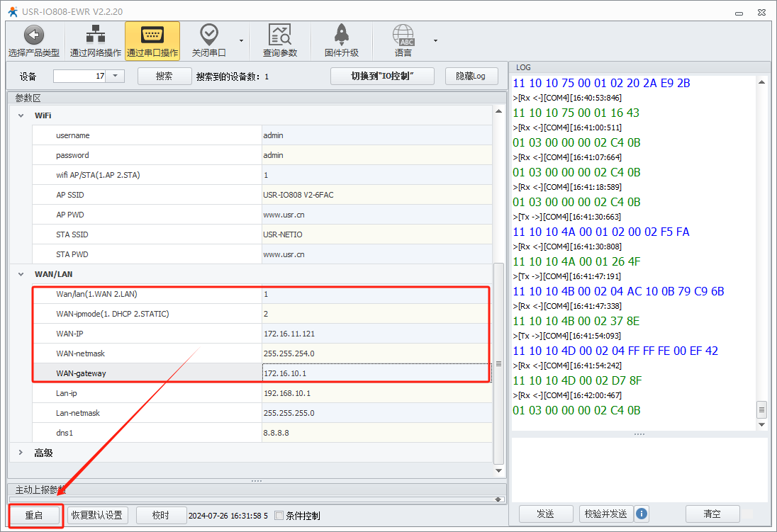Enable the 条件控制 checkbox
The width and height of the screenshot is (777, 532).
click(279, 516)
